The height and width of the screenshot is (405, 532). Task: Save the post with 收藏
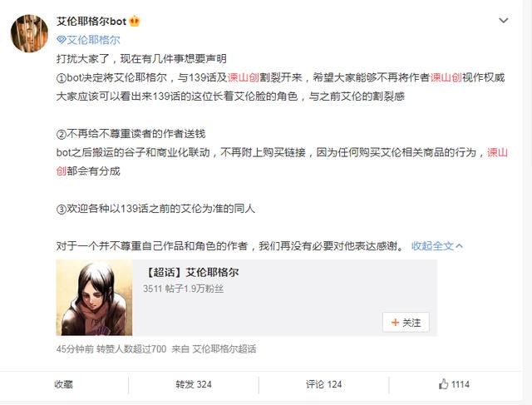[x=63, y=384]
